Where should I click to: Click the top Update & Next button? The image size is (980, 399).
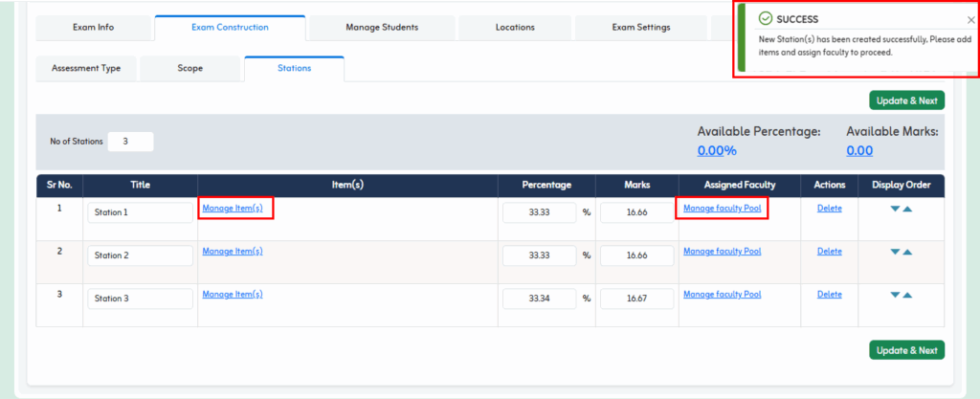(x=906, y=100)
